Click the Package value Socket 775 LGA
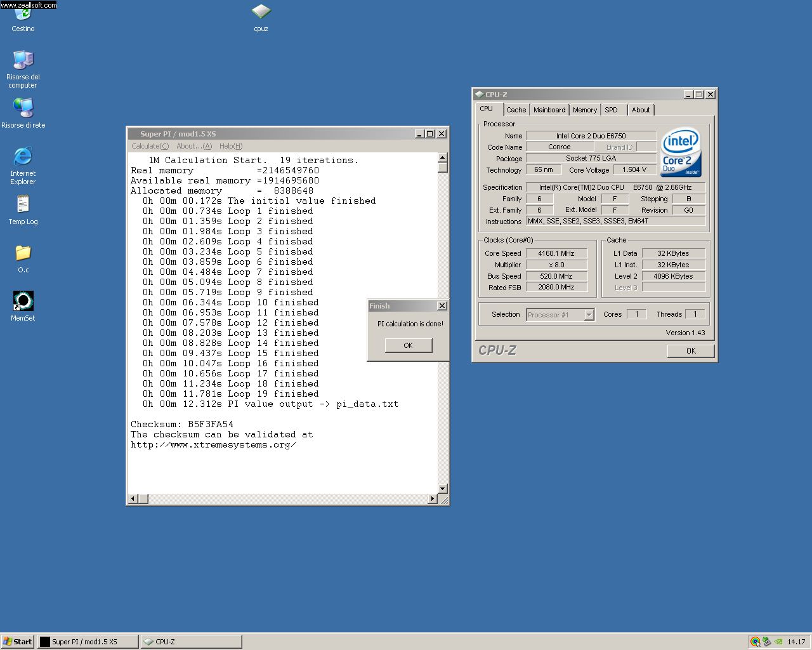Image resolution: width=812 pixels, height=650 pixels. [591, 158]
